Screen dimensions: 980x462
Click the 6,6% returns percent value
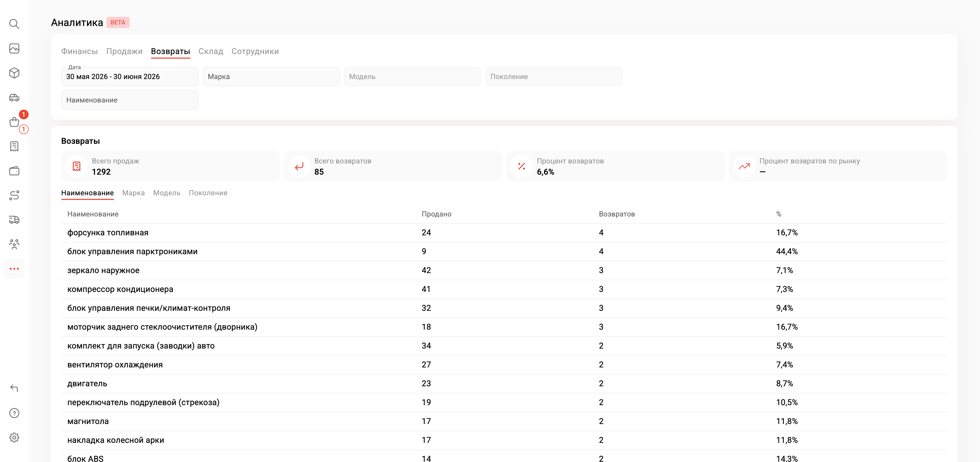[545, 172]
